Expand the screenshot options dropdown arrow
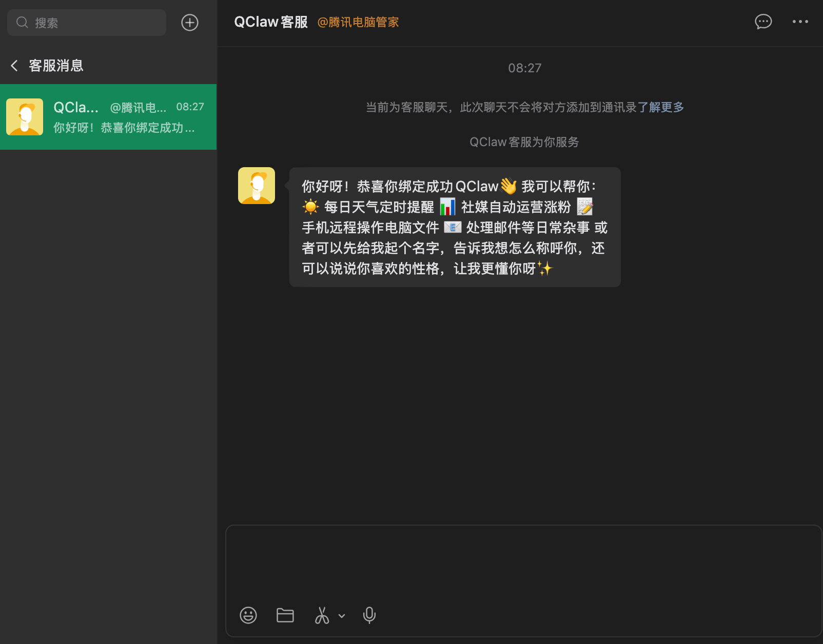Image resolution: width=823 pixels, height=644 pixels. click(342, 616)
